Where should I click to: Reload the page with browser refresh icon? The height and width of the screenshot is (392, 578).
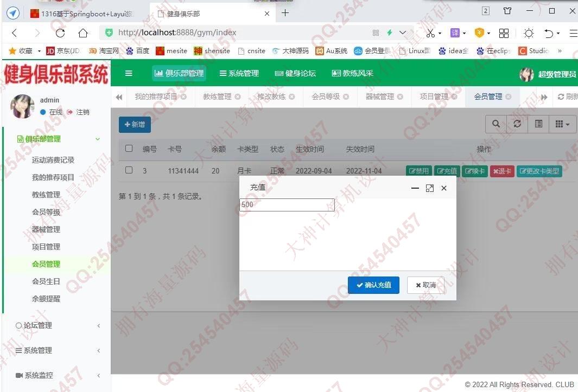(x=60, y=33)
